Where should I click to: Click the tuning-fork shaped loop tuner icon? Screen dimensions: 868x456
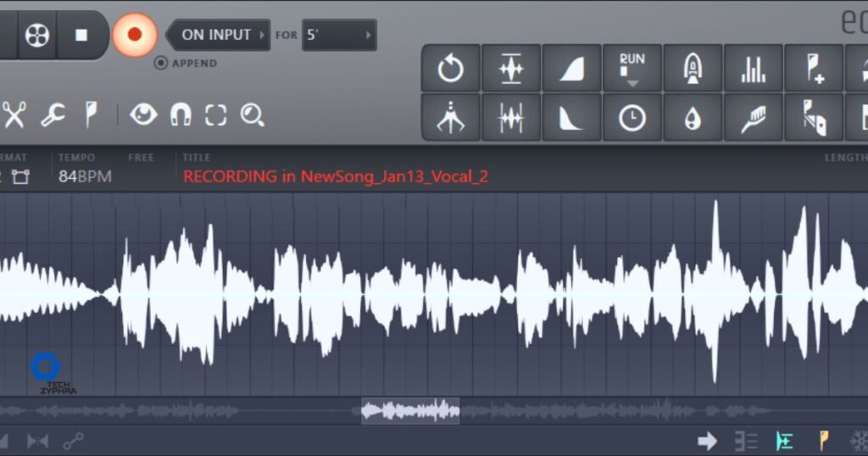point(451,117)
